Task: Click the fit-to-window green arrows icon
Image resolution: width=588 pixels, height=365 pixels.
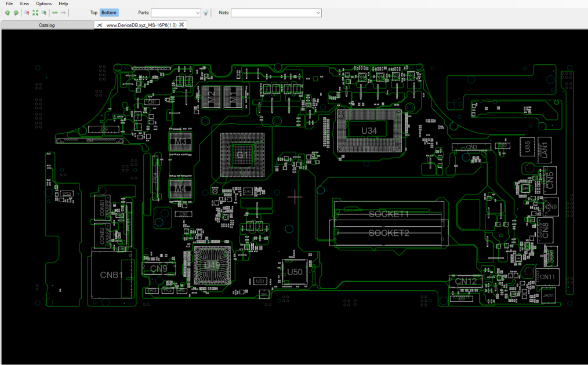Action: [35, 13]
